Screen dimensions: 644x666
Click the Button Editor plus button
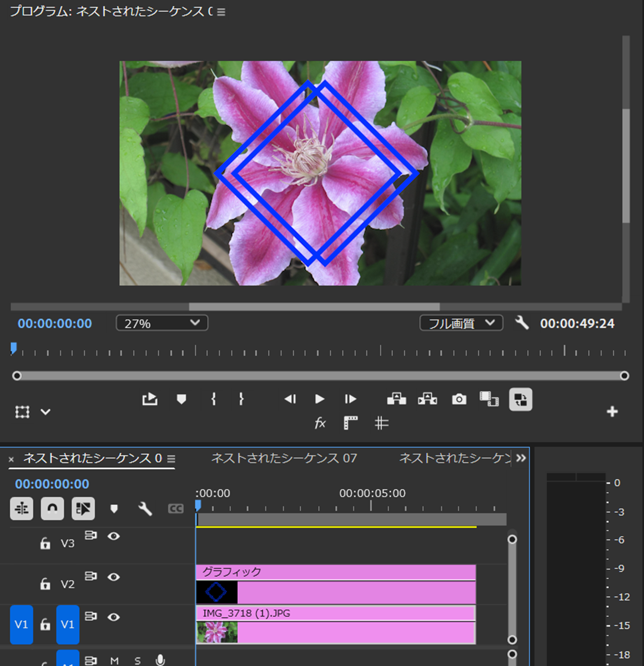(x=612, y=411)
